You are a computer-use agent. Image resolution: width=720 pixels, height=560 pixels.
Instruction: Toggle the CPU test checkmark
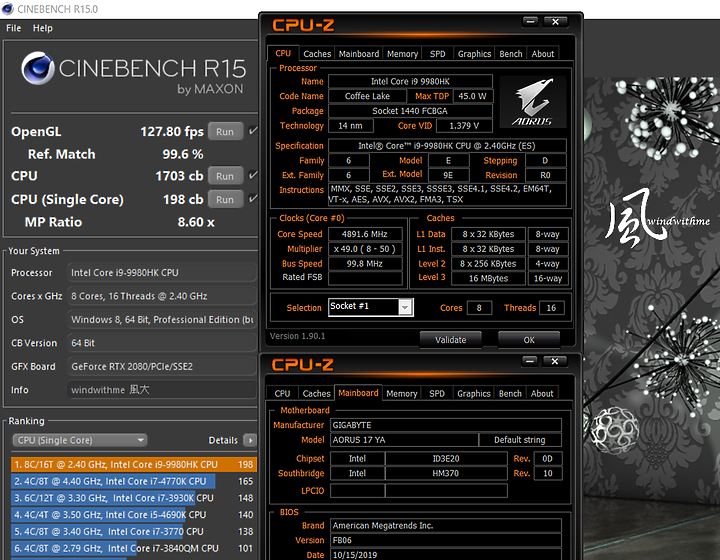253,175
